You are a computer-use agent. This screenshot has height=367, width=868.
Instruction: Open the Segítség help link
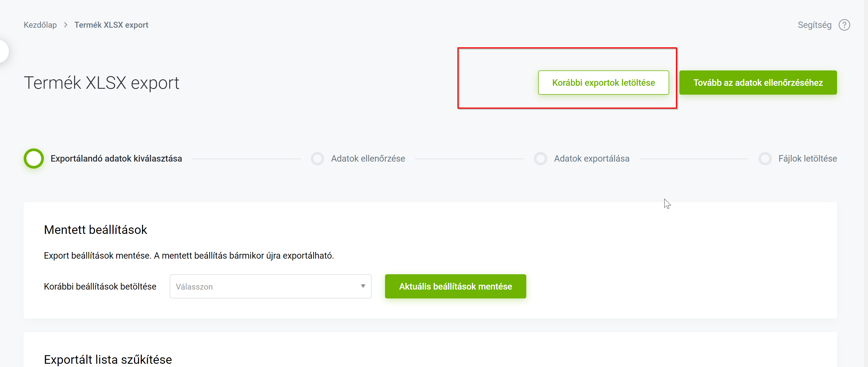[x=814, y=25]
